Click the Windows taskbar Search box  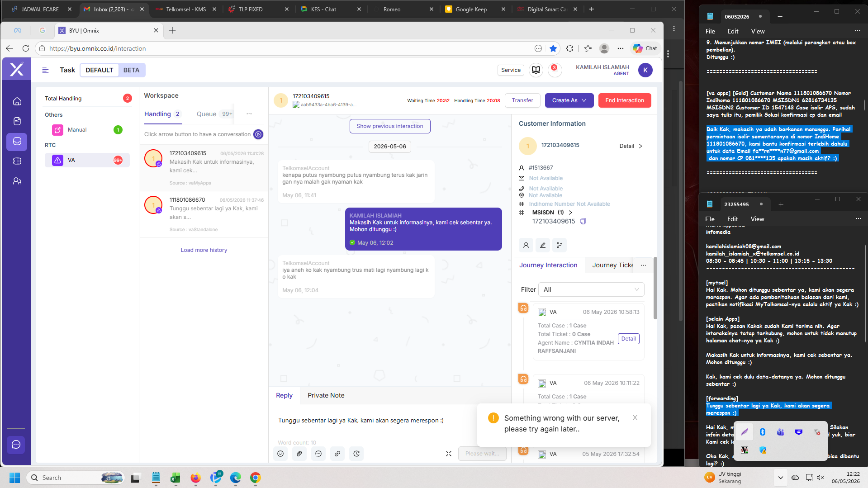point(76,478)
